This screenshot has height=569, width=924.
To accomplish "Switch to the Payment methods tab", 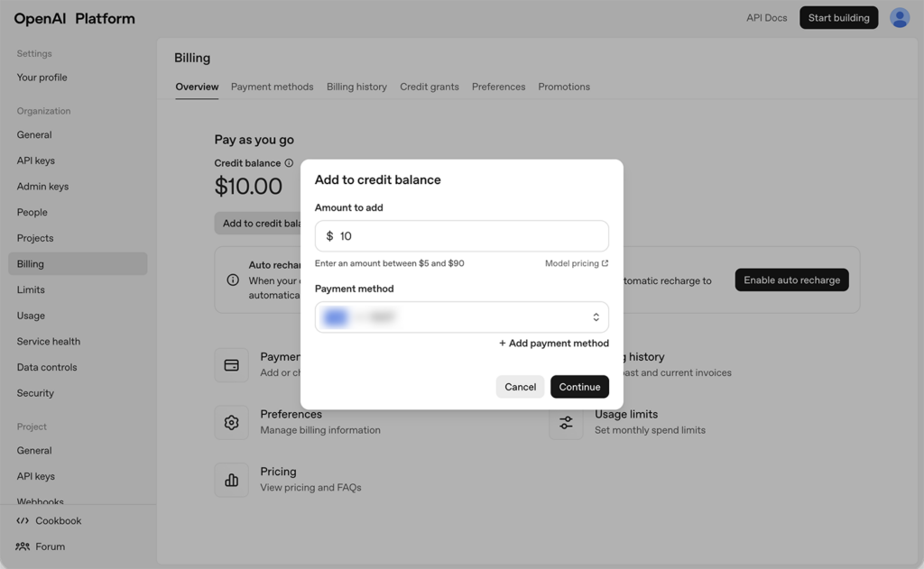I will point(272,87).
